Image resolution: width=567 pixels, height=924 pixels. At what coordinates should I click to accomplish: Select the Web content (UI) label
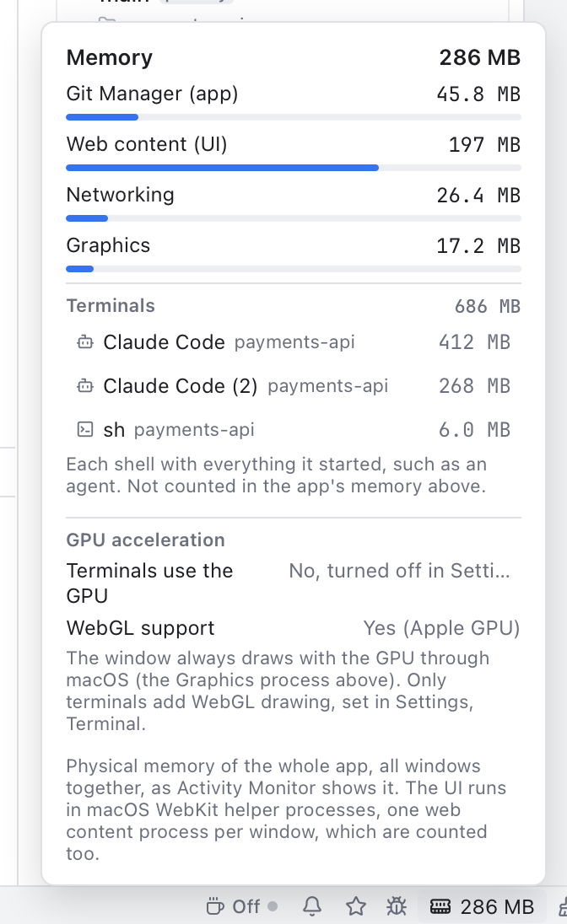(x=146, y=144)
